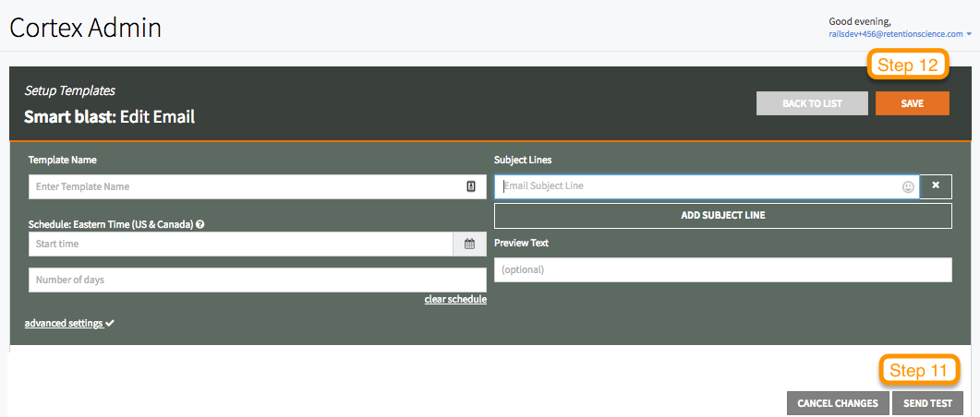Click the Cortex Admin title
Viewport: 980px width, 417px height.
86,28
